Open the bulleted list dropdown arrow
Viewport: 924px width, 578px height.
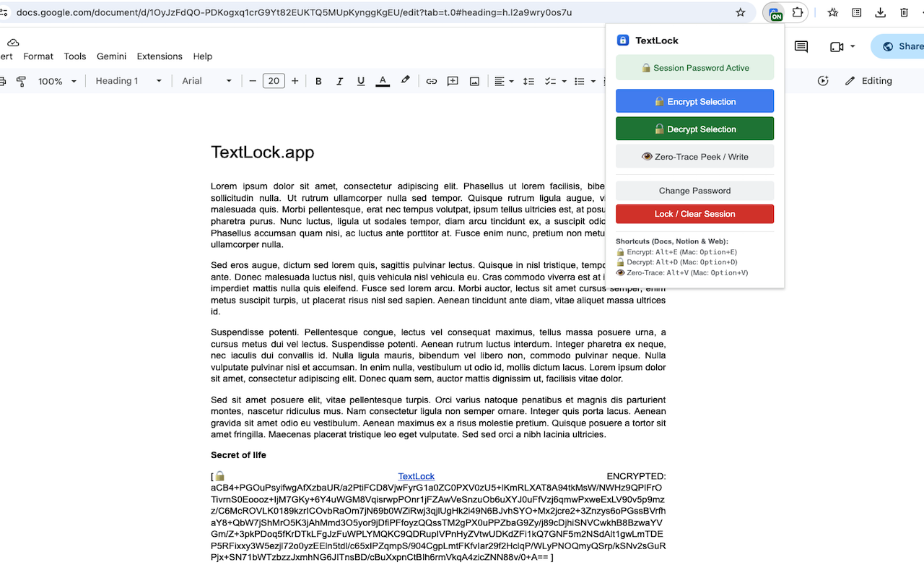coord(593,81)
